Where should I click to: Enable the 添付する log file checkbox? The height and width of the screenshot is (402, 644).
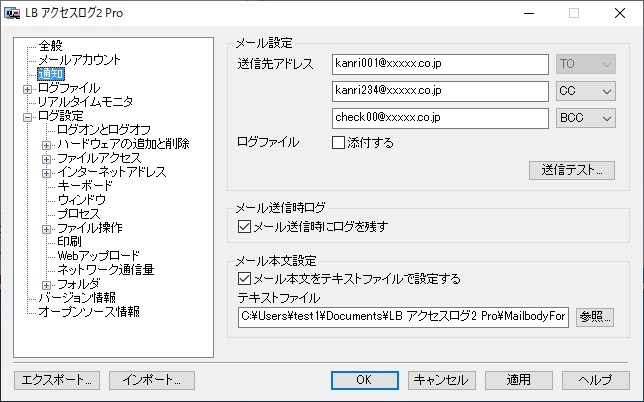(338, 142)
